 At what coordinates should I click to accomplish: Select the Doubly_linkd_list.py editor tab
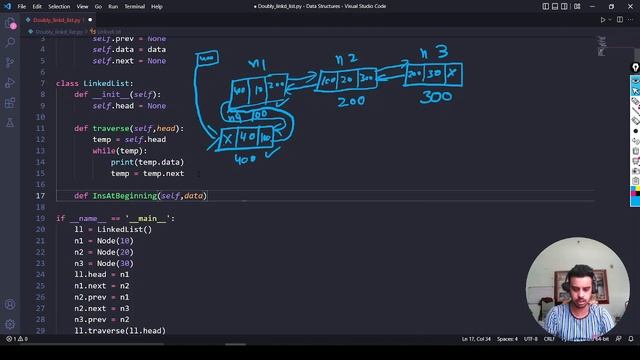point(57,20)
